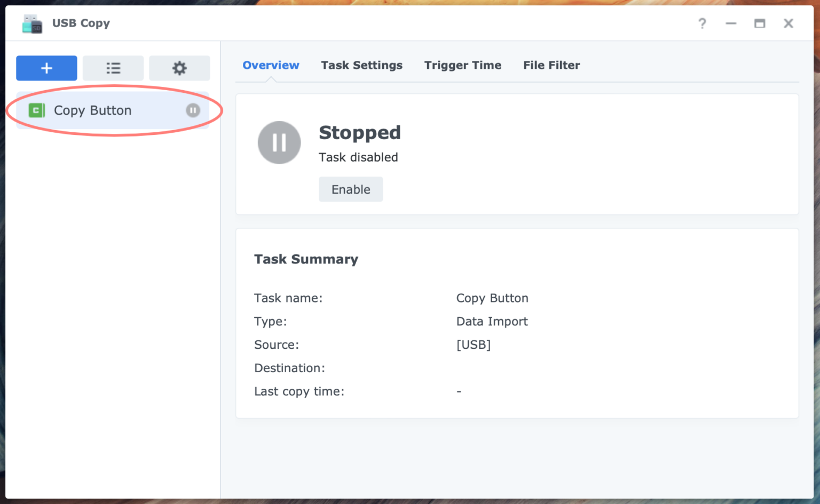820x504 pixels.
Task: Click the Source value showing [USB]
Action: pos(474,345)
